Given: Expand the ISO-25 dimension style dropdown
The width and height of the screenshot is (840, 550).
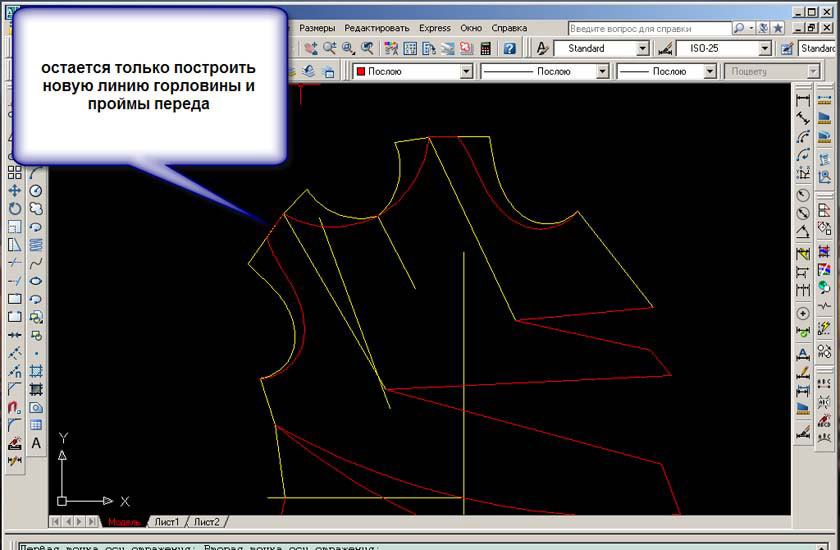Looking at the screenshot, I should (765, 48).
